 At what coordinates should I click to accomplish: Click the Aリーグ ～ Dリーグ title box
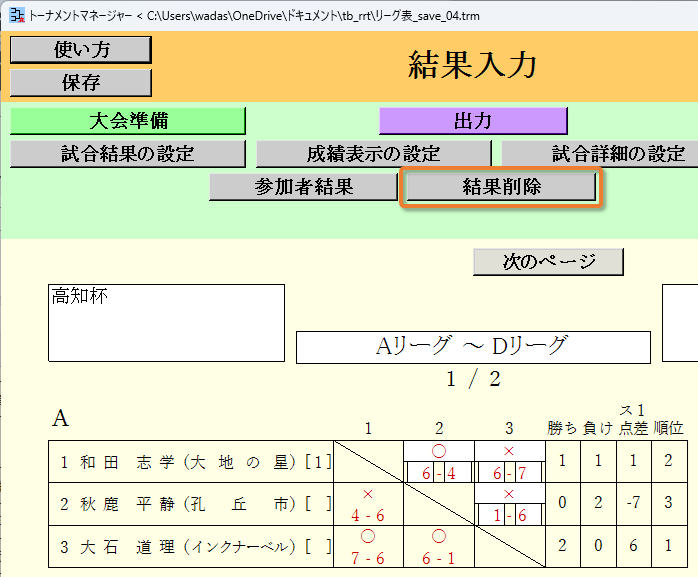[x=473, y=347]
